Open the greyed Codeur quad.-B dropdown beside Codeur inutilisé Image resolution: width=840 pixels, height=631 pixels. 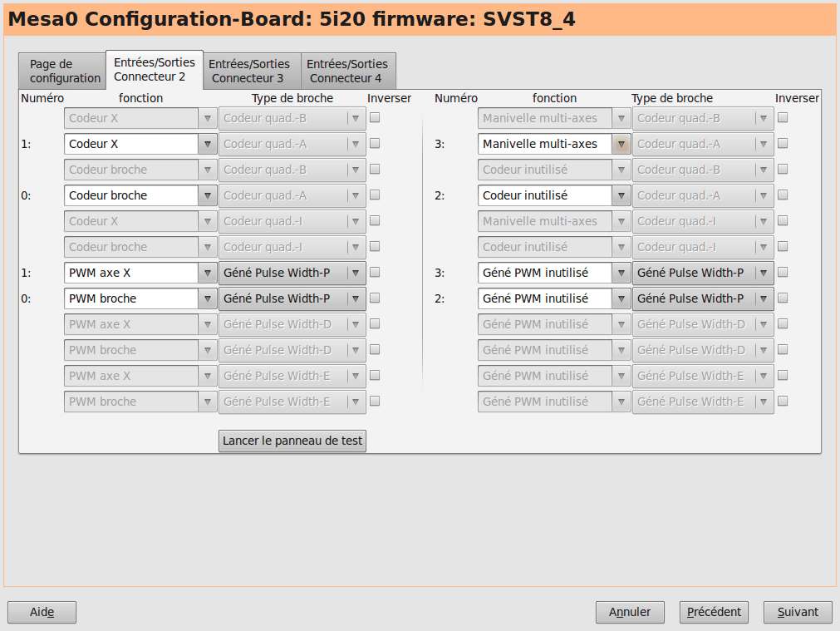coord(703,170)
